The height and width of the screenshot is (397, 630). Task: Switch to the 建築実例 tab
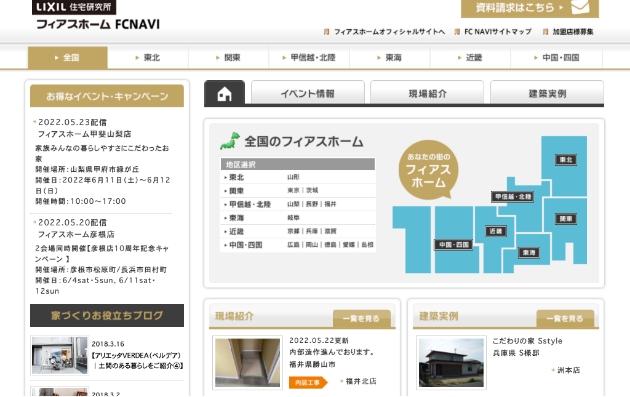(547, 93)
